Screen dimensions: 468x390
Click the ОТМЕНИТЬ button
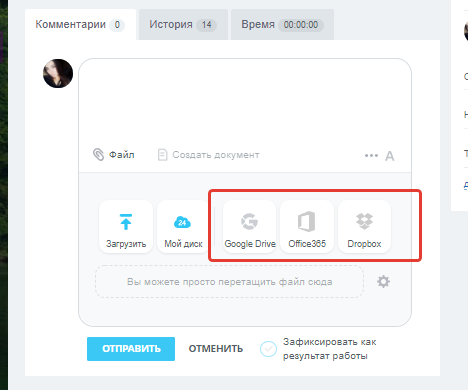(x=216, y=349)
